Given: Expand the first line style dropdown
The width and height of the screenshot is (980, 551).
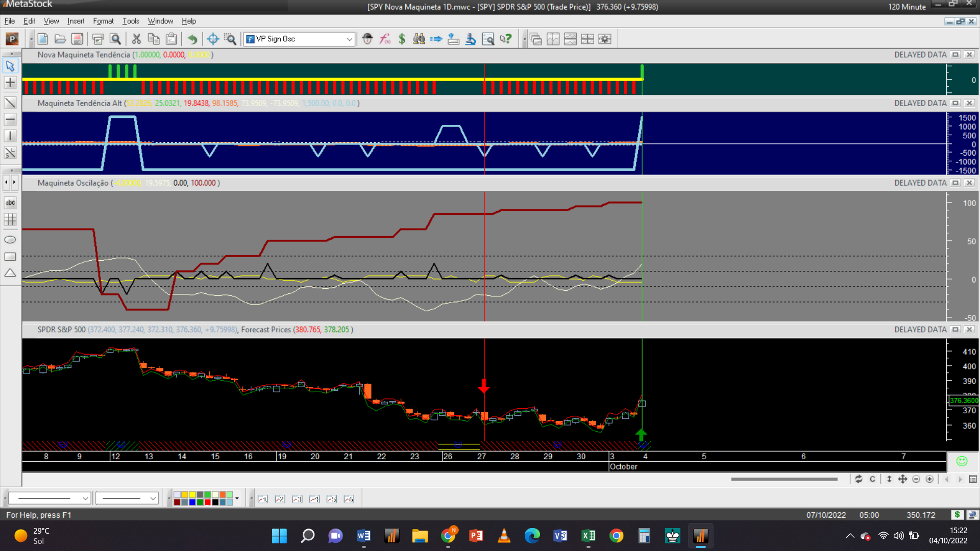Looking at the screenshot, I should tap(85, 498).
